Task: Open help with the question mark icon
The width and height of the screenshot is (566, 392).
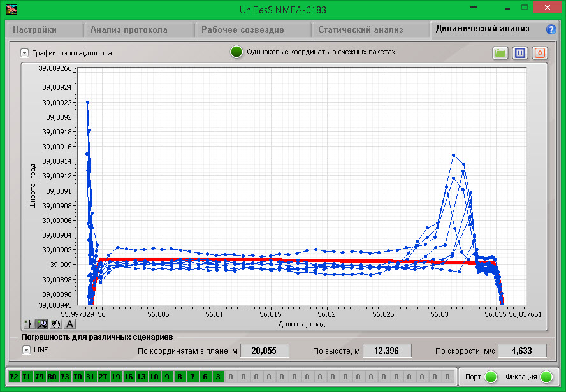Action: pos(551,29)
